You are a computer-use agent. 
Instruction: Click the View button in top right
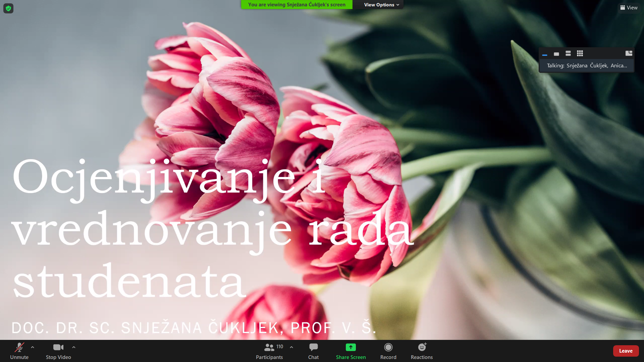(629, 8)
